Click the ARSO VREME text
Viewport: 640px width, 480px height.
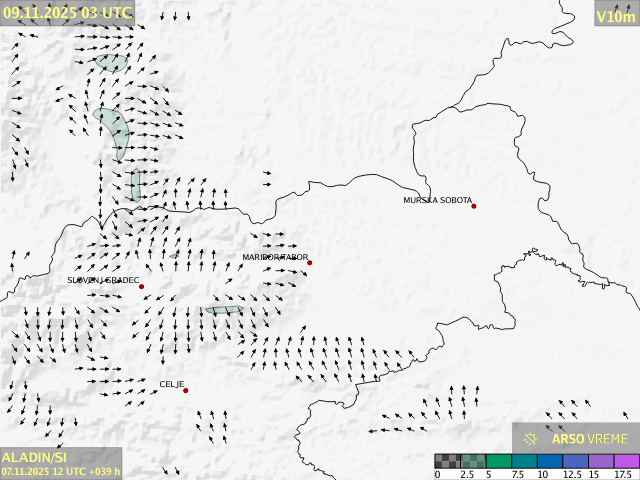590,438
